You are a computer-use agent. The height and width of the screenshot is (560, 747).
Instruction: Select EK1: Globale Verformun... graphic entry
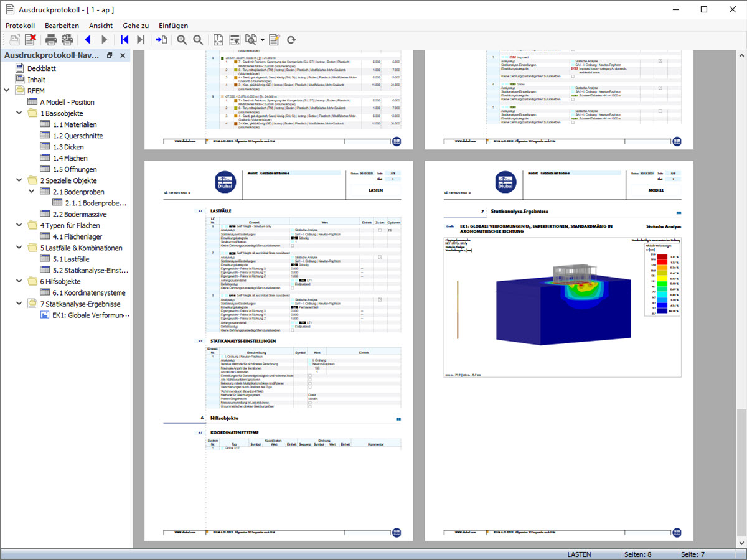click(91, 315)
